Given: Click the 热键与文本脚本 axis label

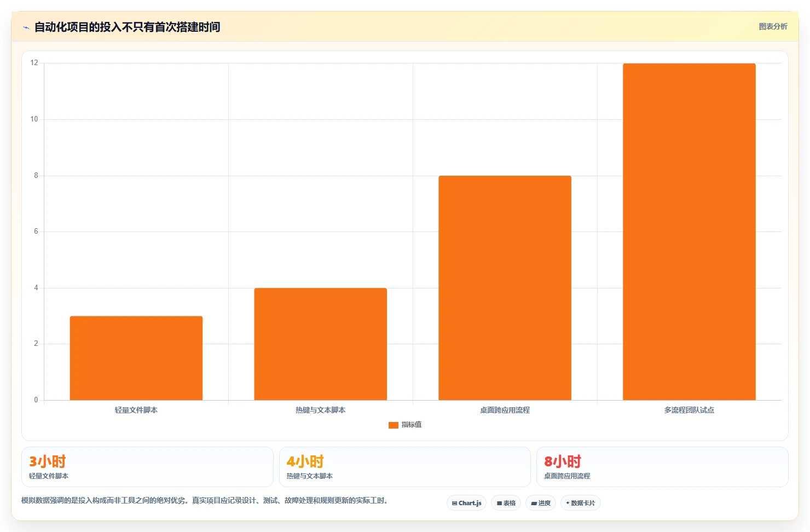Looking at the screenshot, I should point(321,410).
